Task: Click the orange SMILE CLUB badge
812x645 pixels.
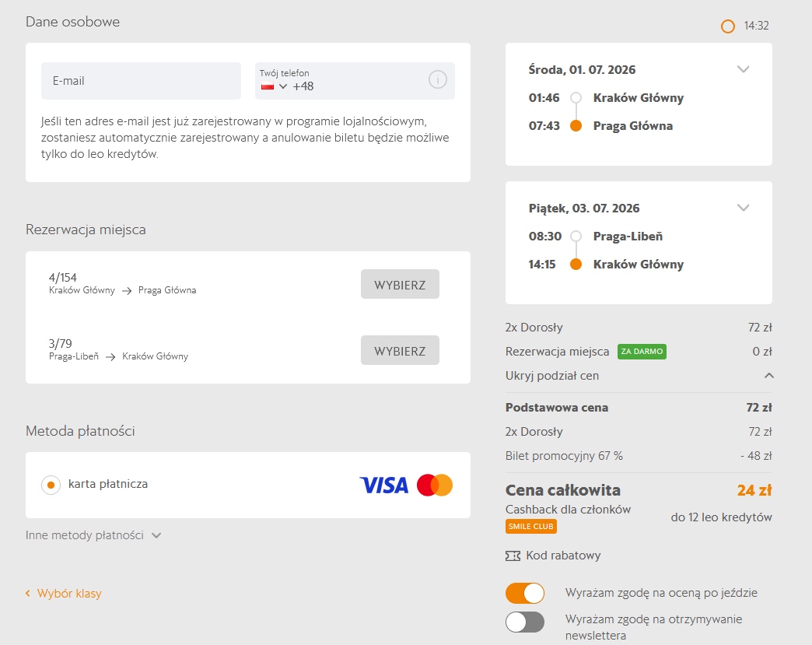Action: [531, 527]
